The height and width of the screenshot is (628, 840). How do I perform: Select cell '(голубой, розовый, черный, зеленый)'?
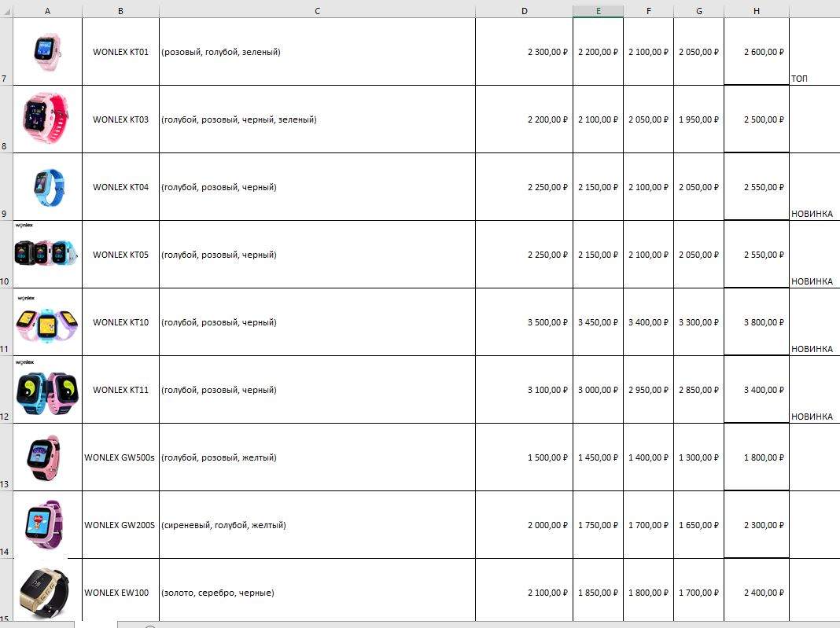(317, 119)
